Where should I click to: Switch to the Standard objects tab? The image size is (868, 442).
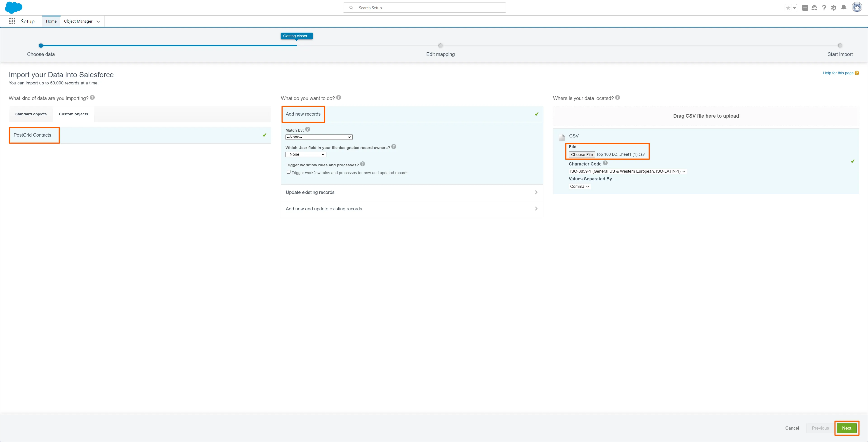click(31, 114)
